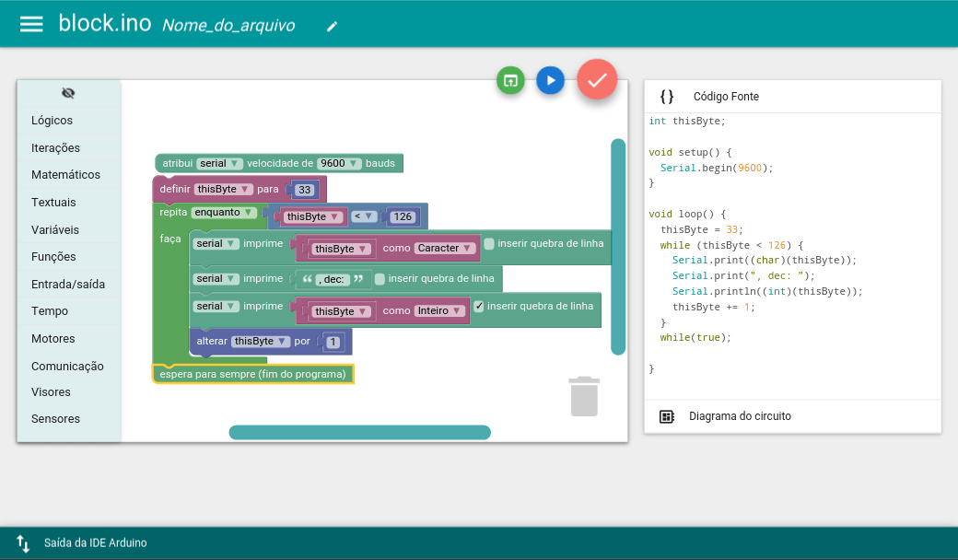
Task: Click the curly braces source code icon
Action: click(x=667, y=97)
